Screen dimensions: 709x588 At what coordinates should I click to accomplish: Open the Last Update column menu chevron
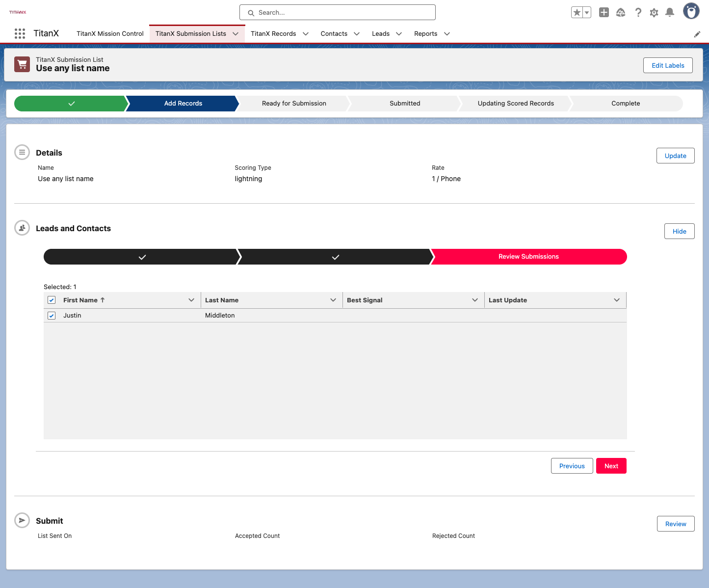[x=617, y=300]
